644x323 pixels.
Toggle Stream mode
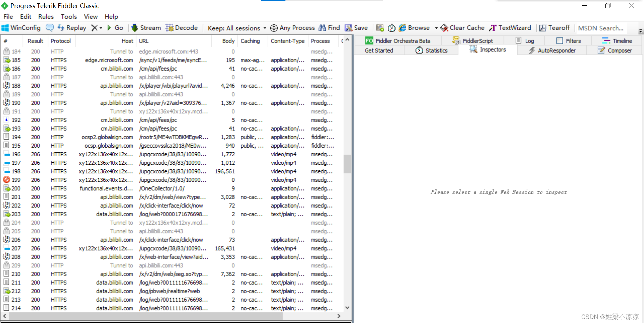tap(146, 28)
